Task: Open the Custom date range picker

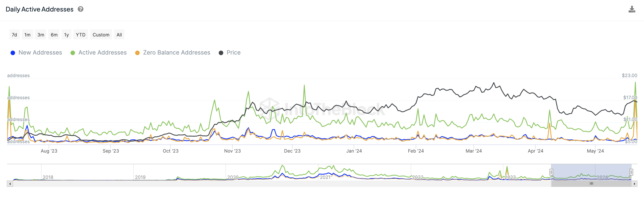Action: tap(101, 35)
